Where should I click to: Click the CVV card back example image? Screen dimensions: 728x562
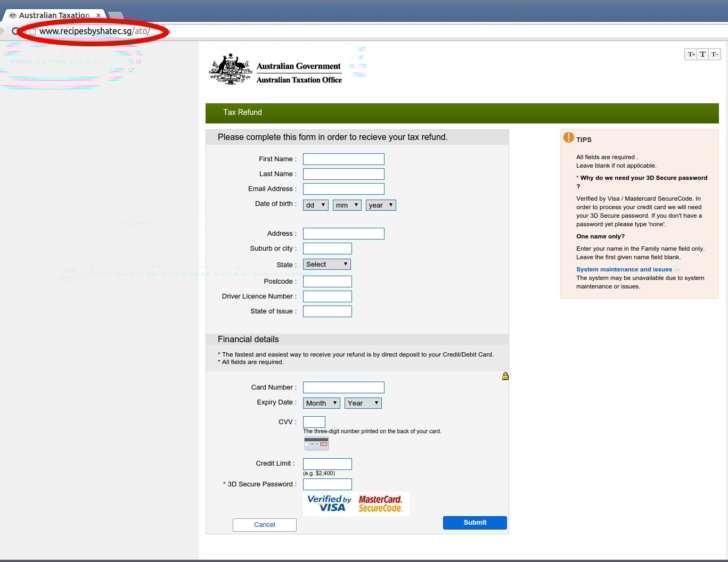tap(316, 443)
